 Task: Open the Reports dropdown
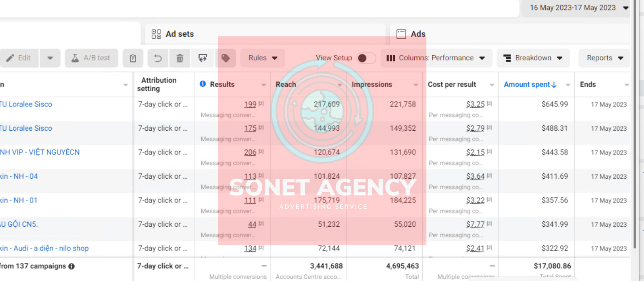(605, 58)
